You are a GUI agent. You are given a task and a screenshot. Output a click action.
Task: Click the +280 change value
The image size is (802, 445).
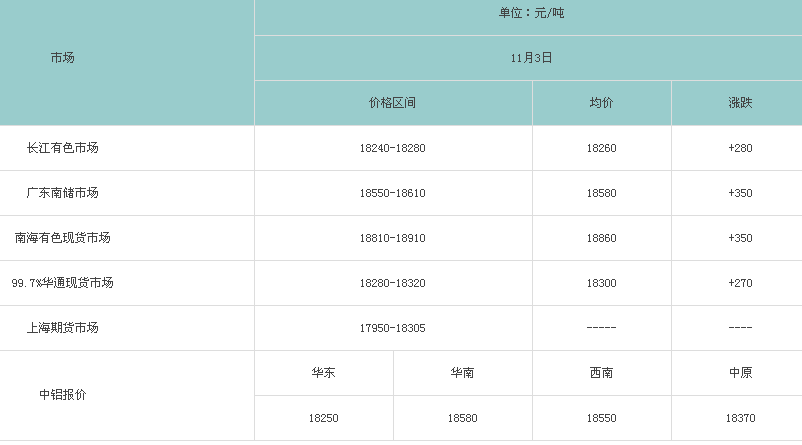point(740,148)
